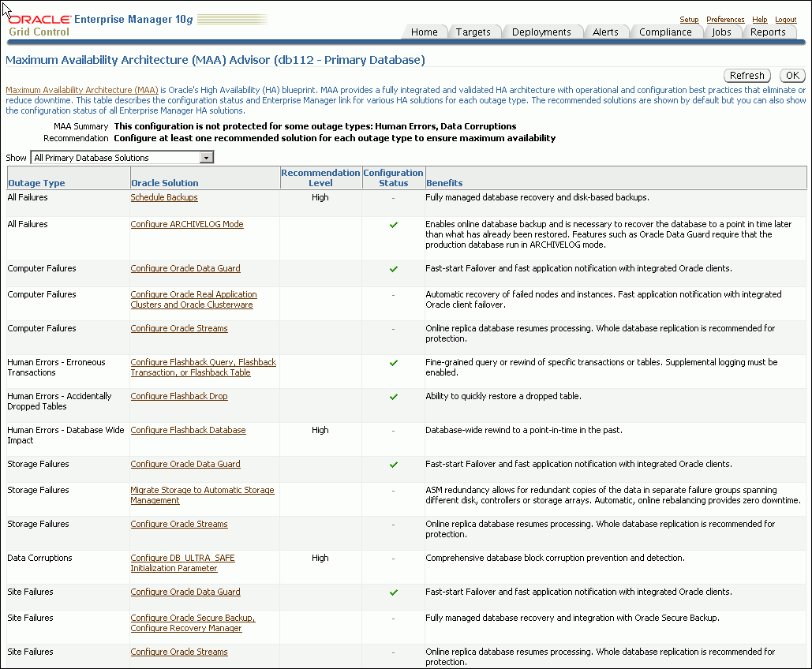Click 'Ability to quickly restore a dropped table' text
This screenshot has height=669, width=812.
click(x=503, y=396)
